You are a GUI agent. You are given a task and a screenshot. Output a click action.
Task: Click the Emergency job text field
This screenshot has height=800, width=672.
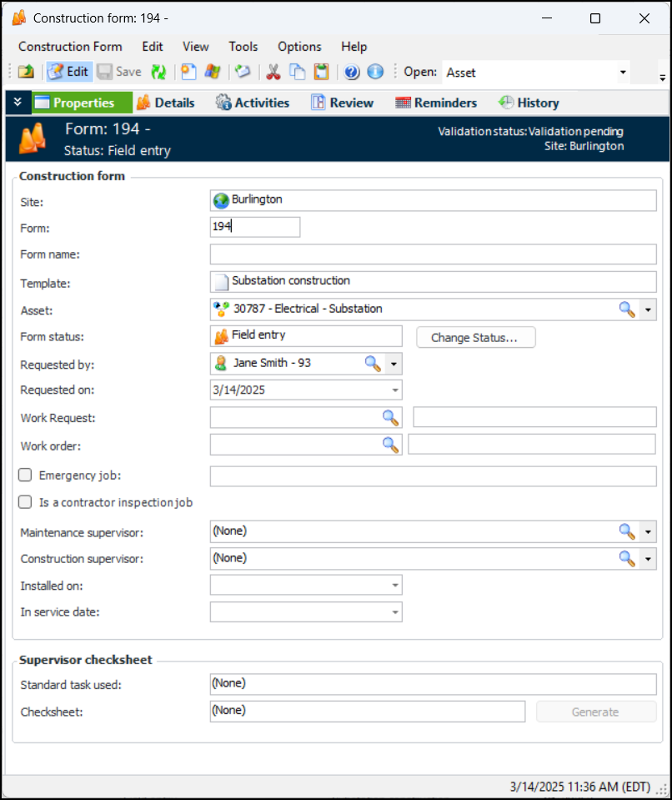coord(433,476)
